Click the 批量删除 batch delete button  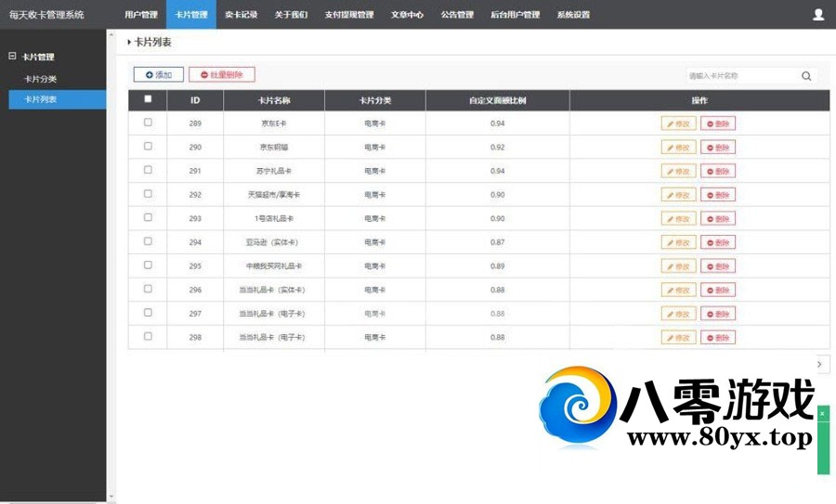[221, 75]
